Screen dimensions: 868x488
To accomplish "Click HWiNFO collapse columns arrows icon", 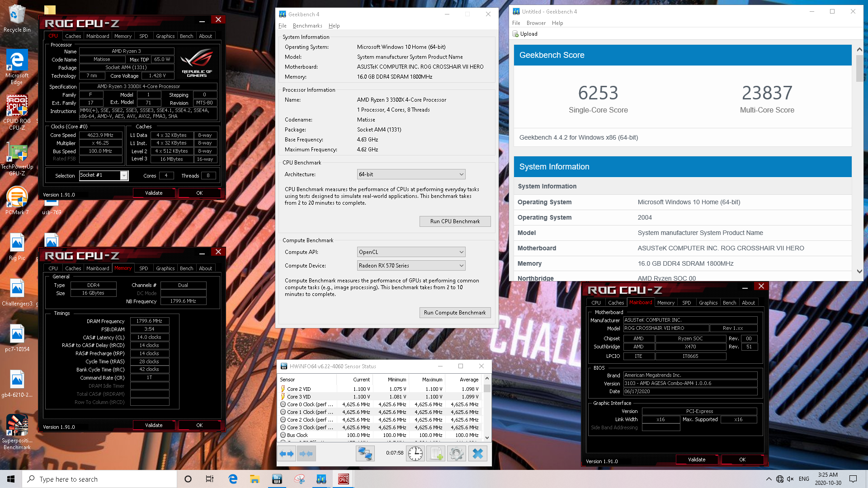I will tap(306, 453).
